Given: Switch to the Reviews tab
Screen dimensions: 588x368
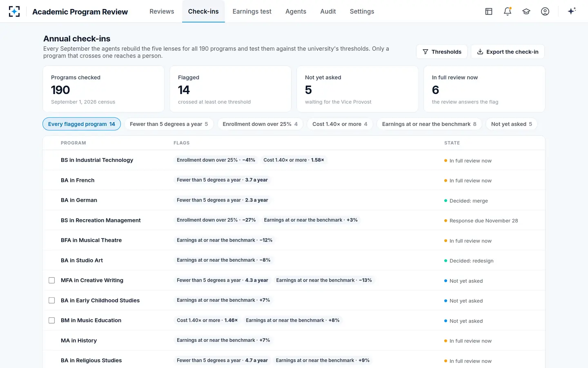Looking at the screenshot, I should (x=162, y=11).
